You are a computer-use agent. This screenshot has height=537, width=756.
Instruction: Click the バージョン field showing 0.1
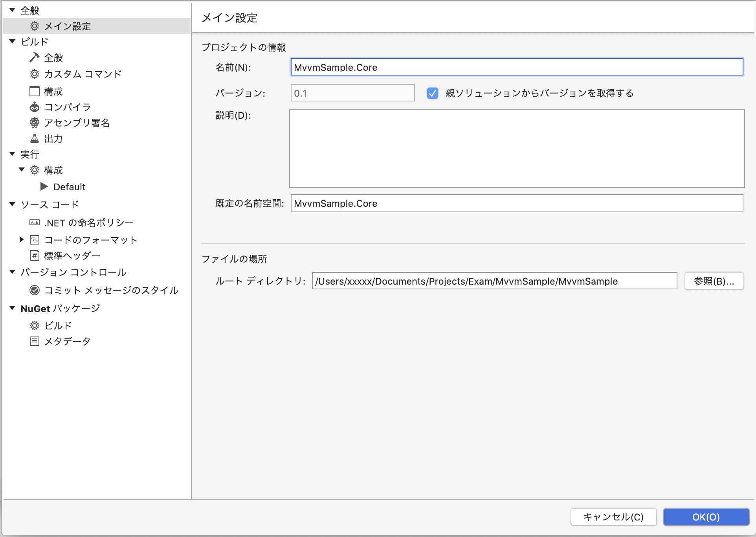[x=352, y=93]
